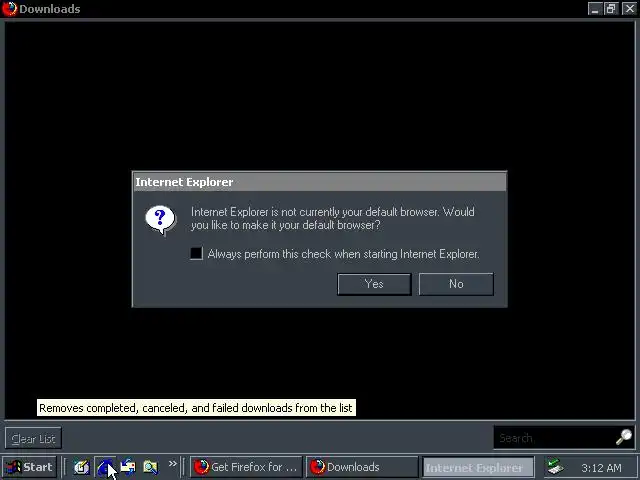
Task: Click the Internet Explorer dialog title bar
Action: (x=320, y=182)
